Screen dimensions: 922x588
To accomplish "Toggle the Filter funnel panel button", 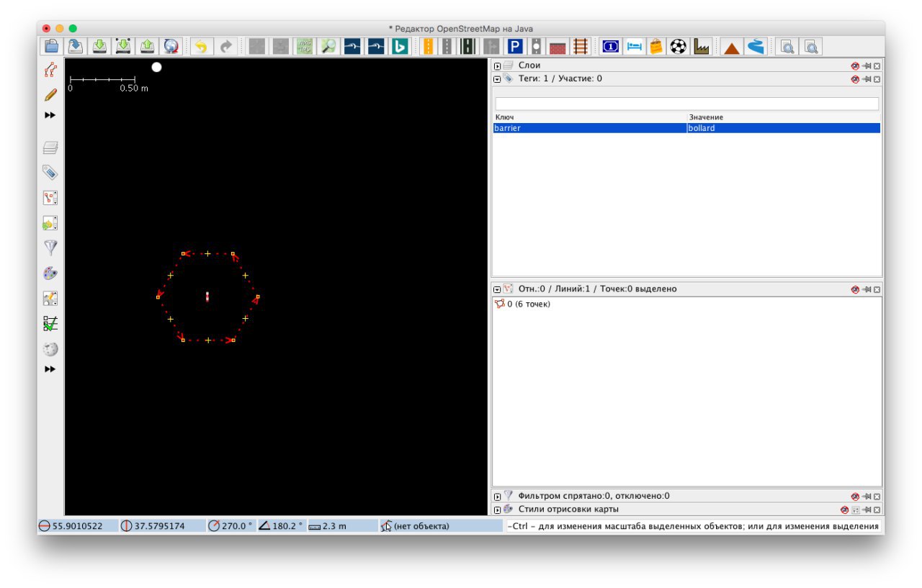I will click(x=50, y=248).
